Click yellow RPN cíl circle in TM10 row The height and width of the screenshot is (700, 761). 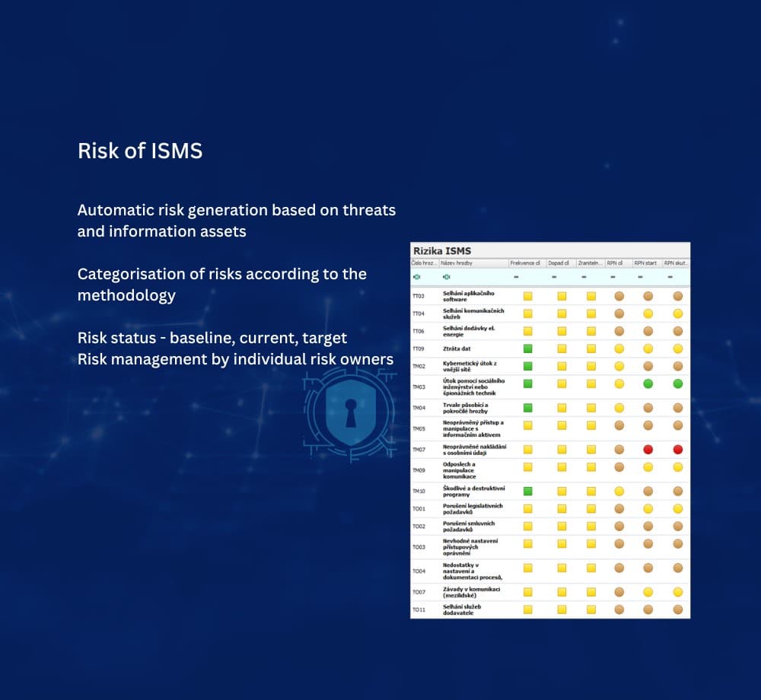pos(619,491)
